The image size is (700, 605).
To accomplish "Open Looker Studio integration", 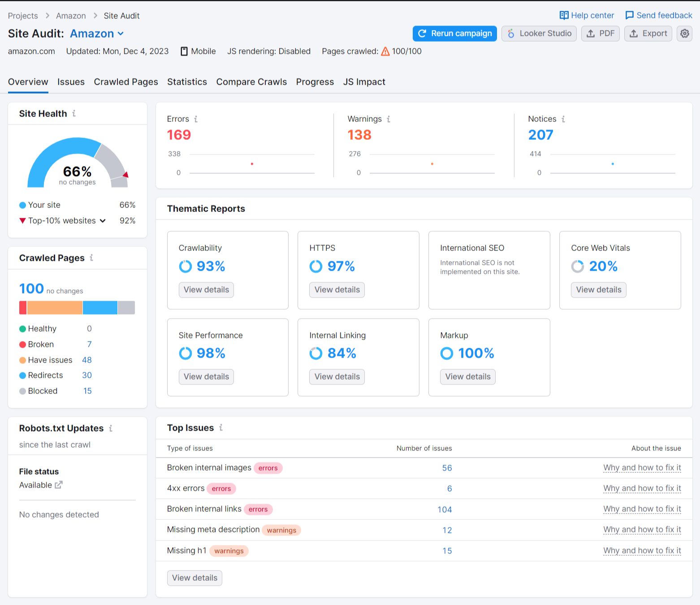I will (x=539, y=34).
